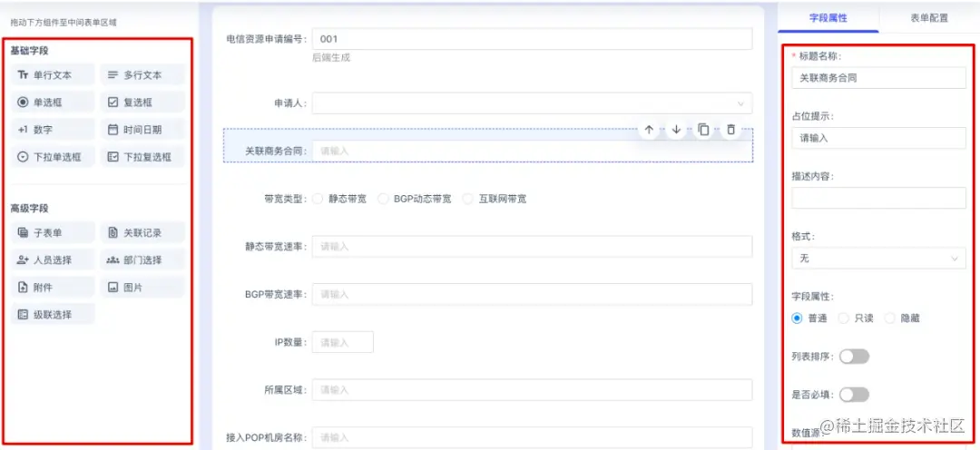Choose the 时间日期 component
Image resolution: width=980 pixels, height=450 pixels.
(x=142, y=130)
